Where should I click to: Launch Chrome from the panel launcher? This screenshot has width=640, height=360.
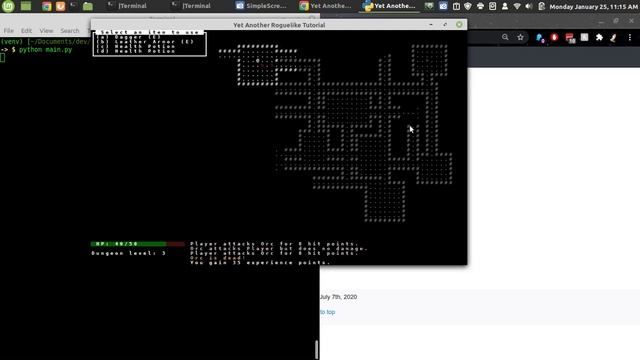[x=47, y=6]
